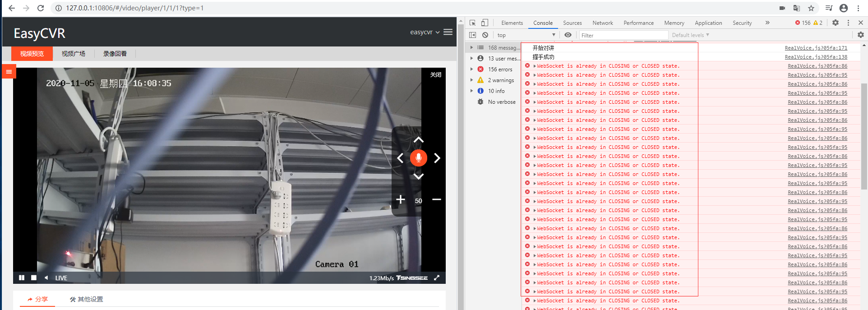Open Chrome three-dot menu
Screen dimensions: 868x310
(x=859, y=8)
